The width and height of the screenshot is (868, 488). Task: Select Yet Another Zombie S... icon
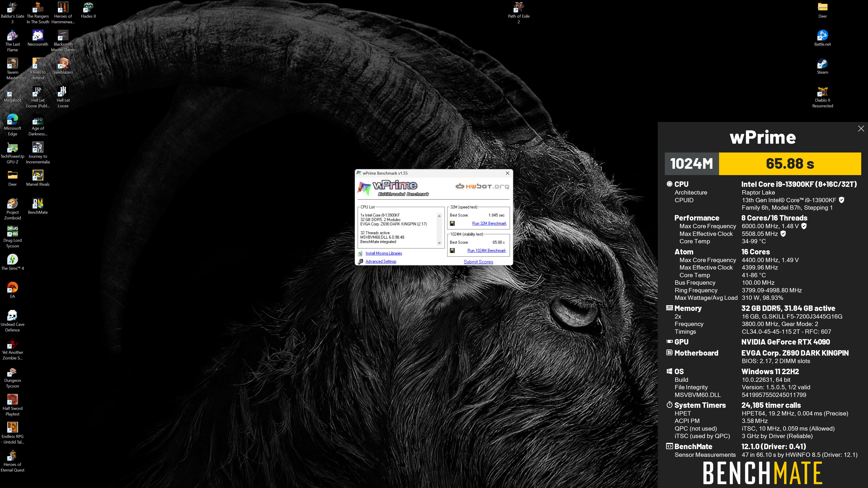point(12,349)
